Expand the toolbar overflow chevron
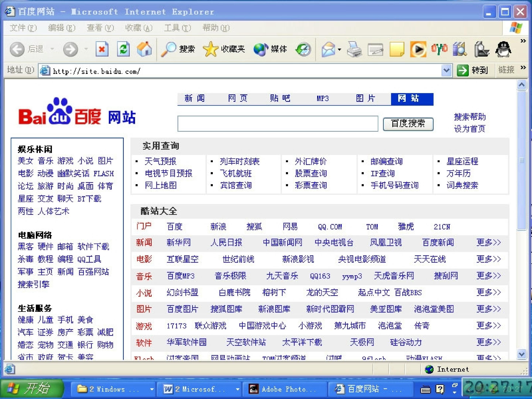The height and width of the screenshot is (399, 532). [x=523, y=41]
